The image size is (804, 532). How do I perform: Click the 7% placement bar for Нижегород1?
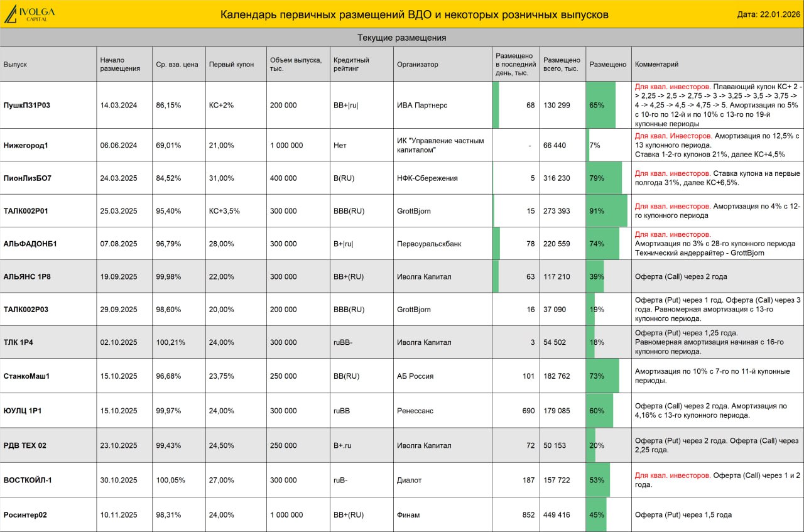click(x=589, y=145)
